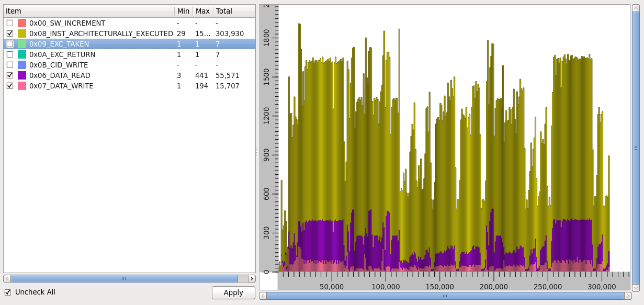Toggle the Uncheck All checkbox

[x=8, y=292]
